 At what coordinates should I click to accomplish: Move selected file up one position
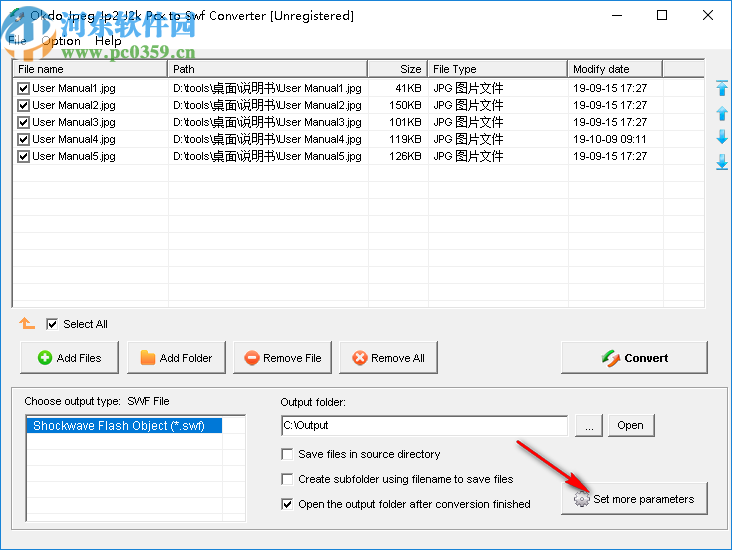pos(722,113)
